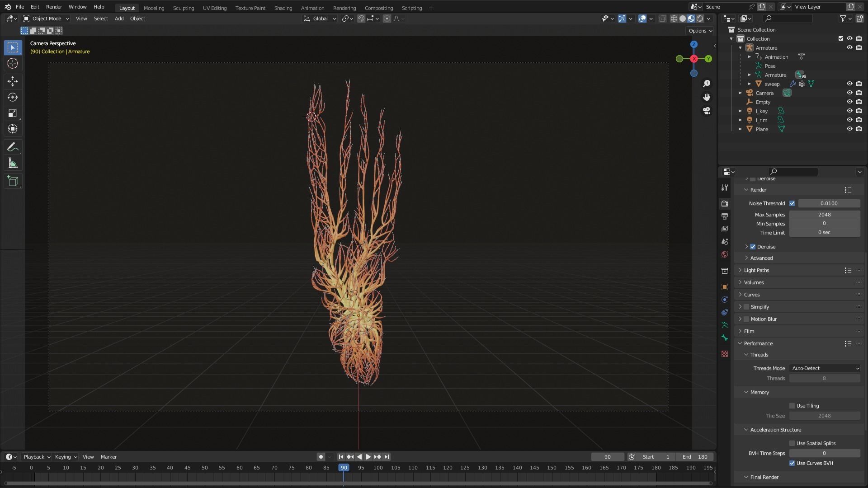Switch to the Compositing workspace tab
This screenshot has height=488, width=868.
[x=379, y=8]
